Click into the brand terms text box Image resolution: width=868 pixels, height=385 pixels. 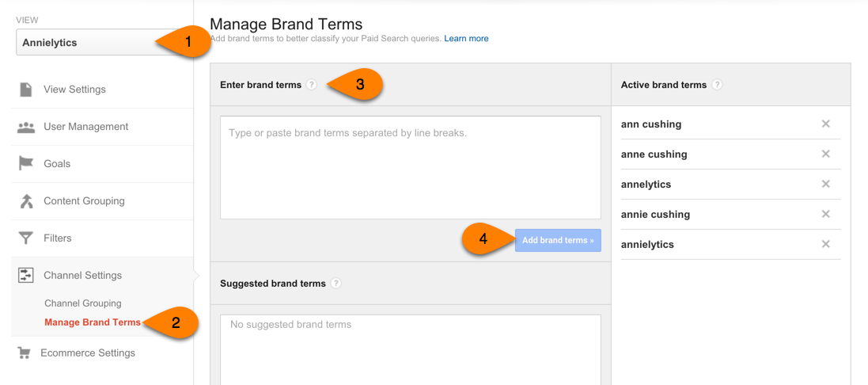410,166
